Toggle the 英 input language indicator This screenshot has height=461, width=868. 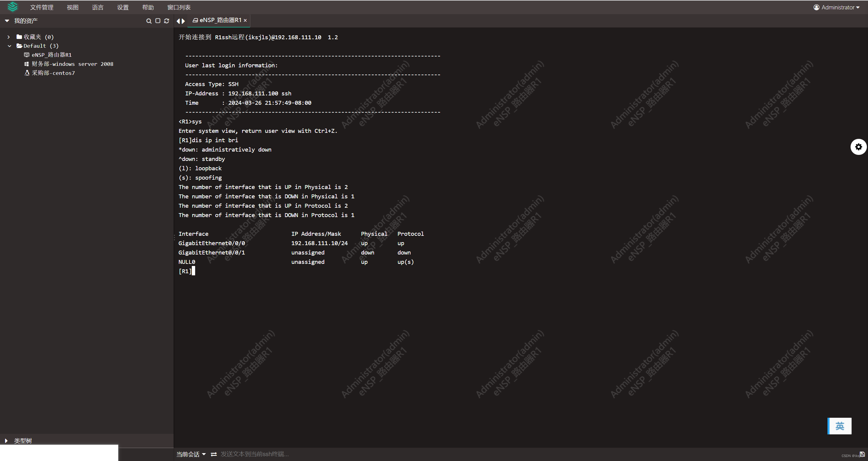point(839,426)
